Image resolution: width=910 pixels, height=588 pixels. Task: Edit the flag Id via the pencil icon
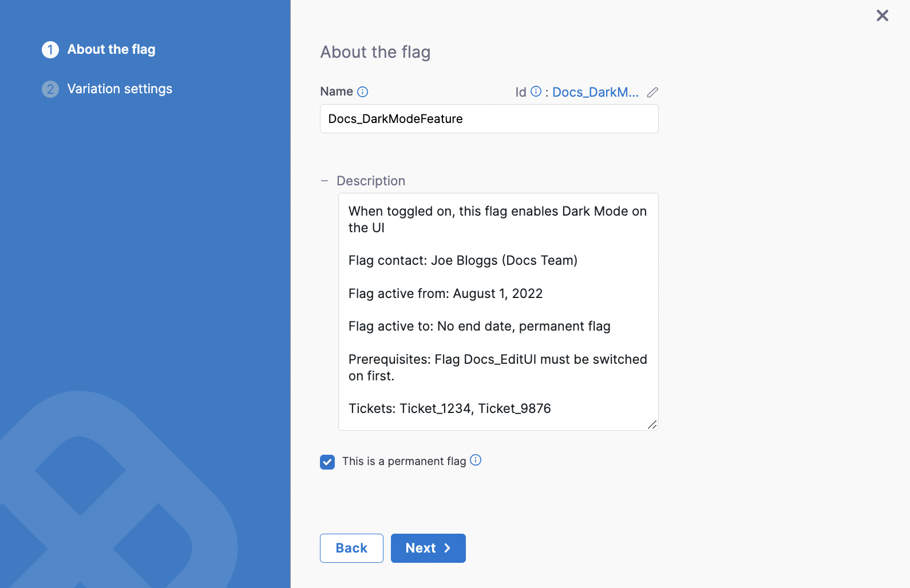tap(652, 92)
